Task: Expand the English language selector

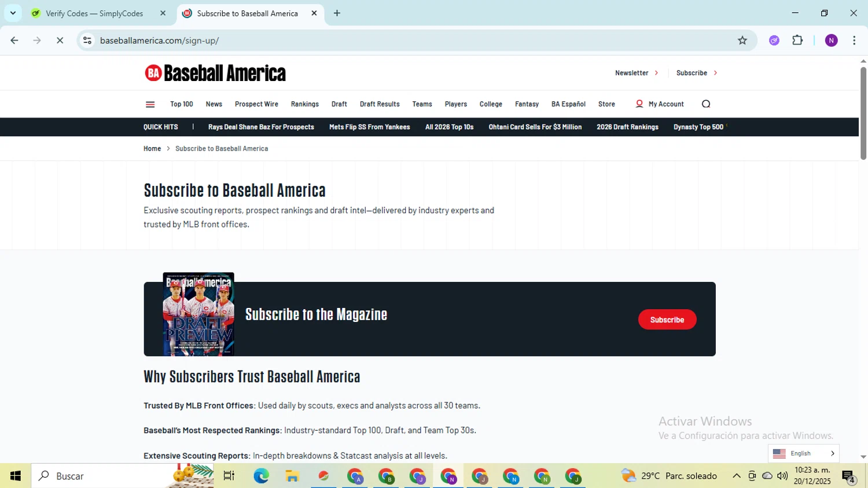Action: pyautogui.click(x=804, y=453)
